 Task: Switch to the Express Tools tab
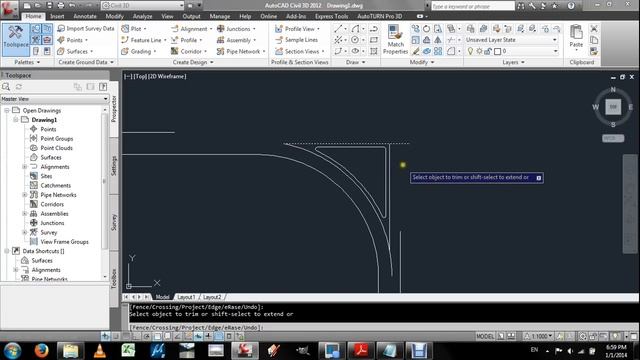(331, 16)
